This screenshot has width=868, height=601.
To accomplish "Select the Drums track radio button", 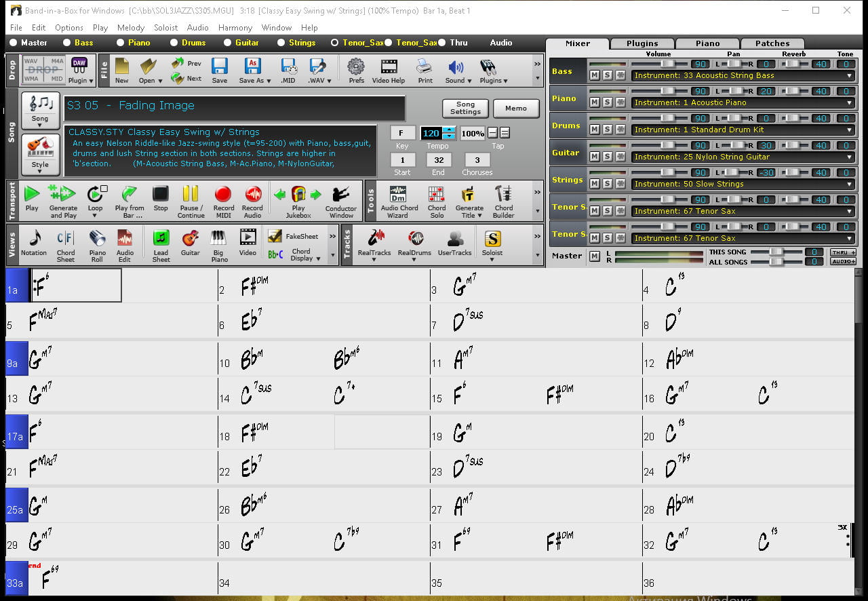I will pyautogui.click(x=174, y=43).
